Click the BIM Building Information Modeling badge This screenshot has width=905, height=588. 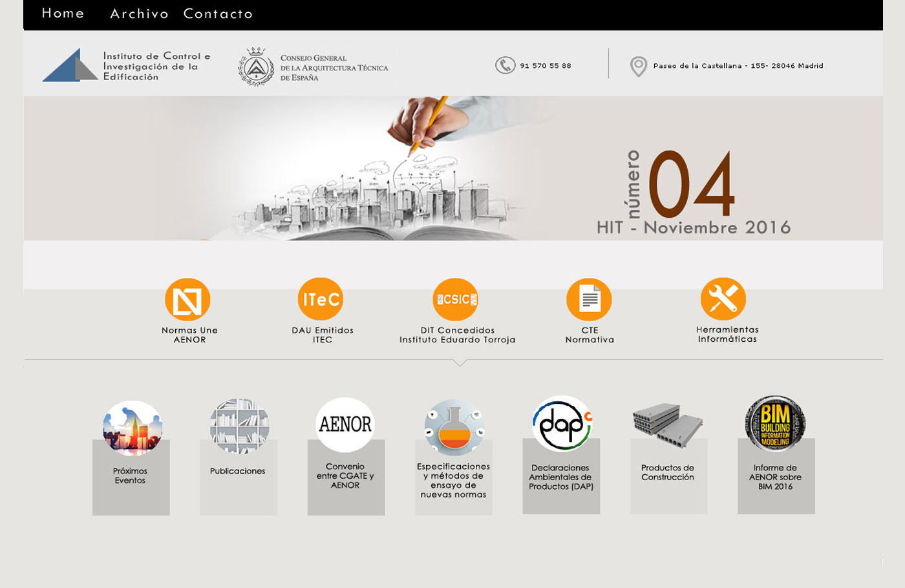[x=775, y=424]
